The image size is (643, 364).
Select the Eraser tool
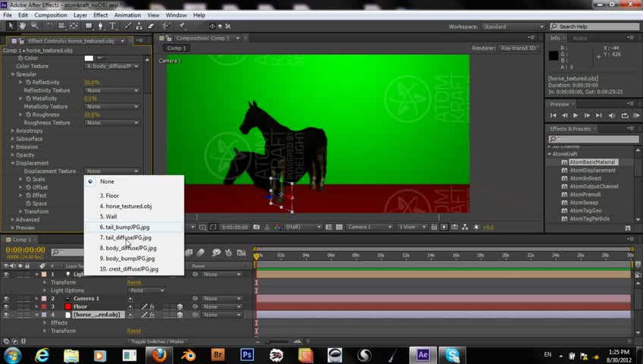151,26
